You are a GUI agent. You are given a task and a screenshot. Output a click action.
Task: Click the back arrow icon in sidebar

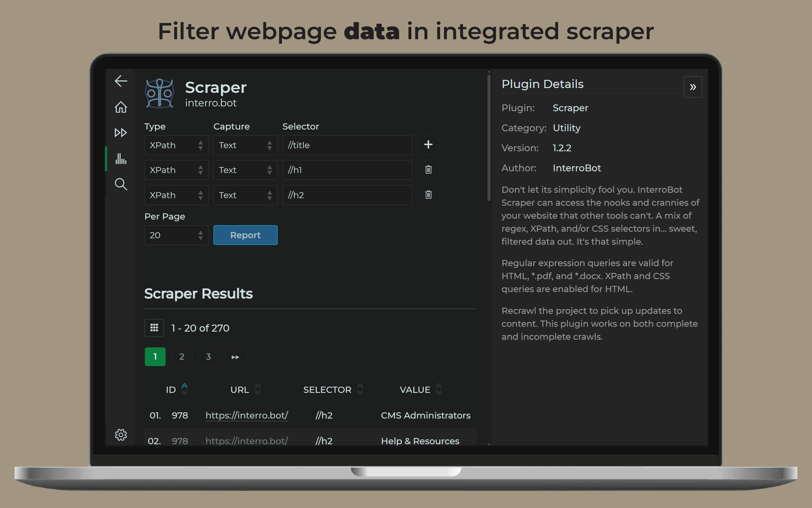point(121,81)
